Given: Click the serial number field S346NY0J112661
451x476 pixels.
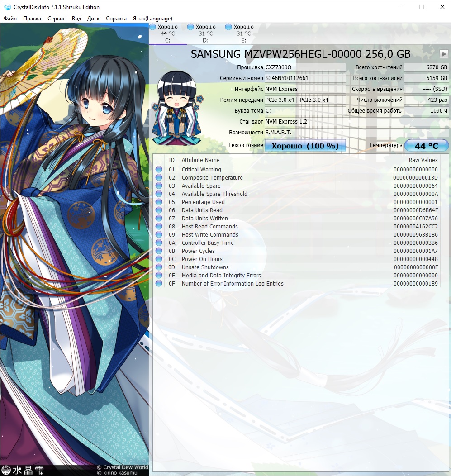Looking at the screenshot, I should point(305,78).
